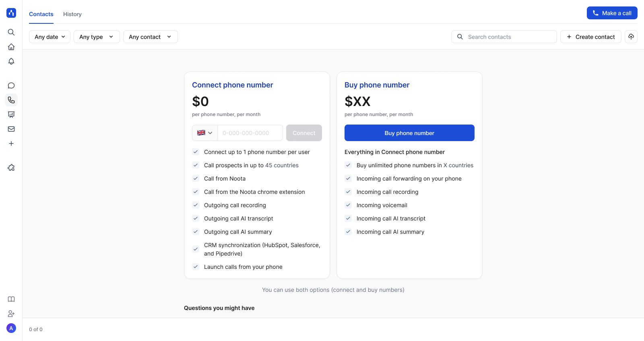Open notifications bell in sidebar
Image resolution: width=644 pixels, height=341 pixels.
click(11, 61)
